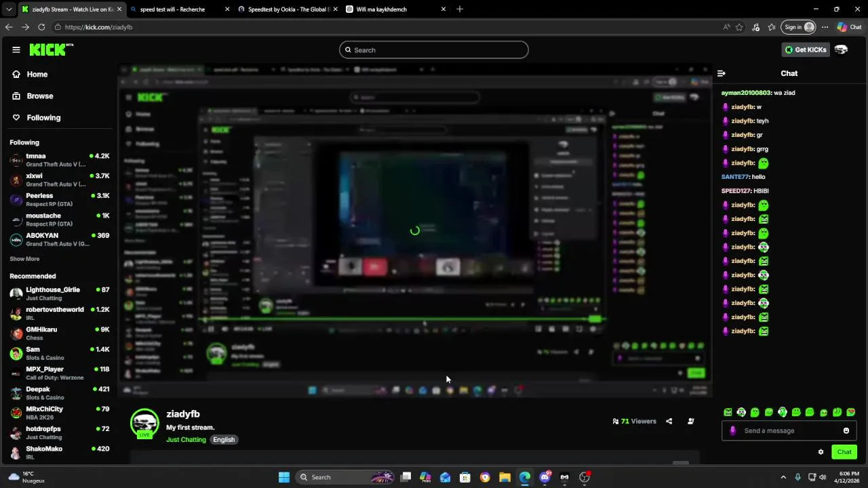The width and height of the screenshot is (868, 488).
Task: Open the user profile avatar next to Get KICKs
Action: (841, 49)
